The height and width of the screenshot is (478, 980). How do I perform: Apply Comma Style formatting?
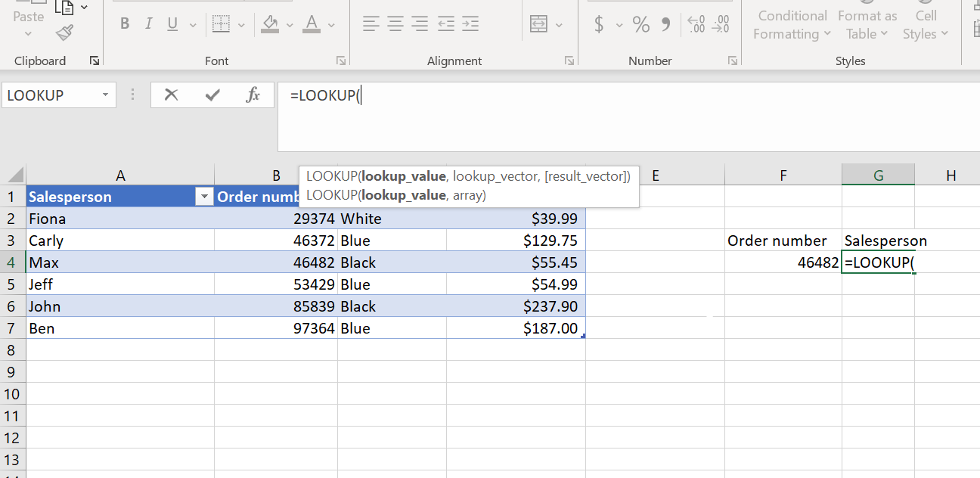click(664, 23)
